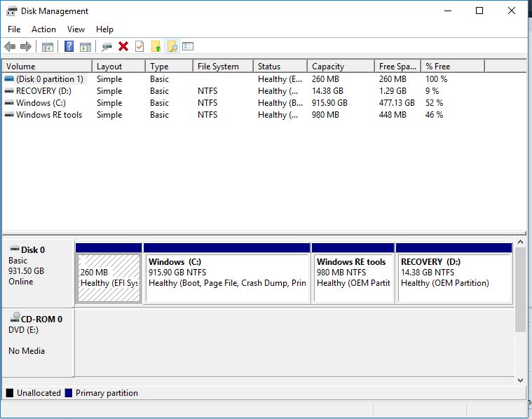Image resolution: width=532 pixels, height=419 pixels.
Task: Click the magnifier Explore toolbar icon
Action: coord(172,46)
